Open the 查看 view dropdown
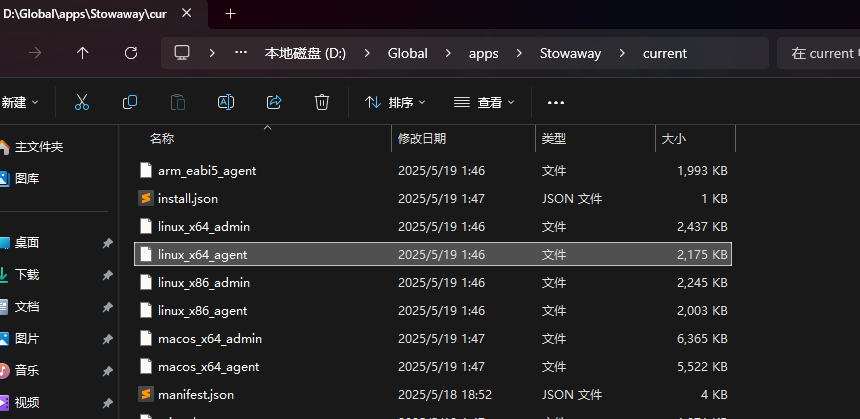The width and height of the screenshot is (860, 419). coord(484,103)
